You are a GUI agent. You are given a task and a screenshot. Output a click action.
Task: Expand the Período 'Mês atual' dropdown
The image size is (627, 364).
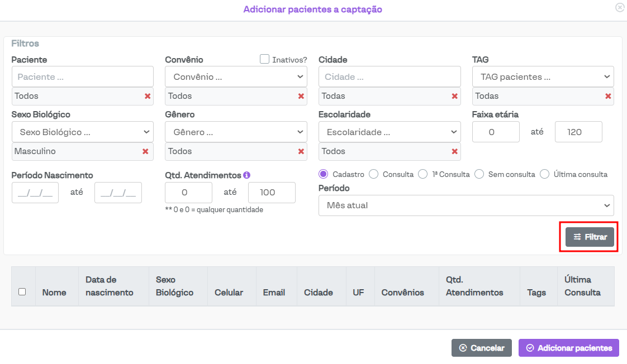466,205
